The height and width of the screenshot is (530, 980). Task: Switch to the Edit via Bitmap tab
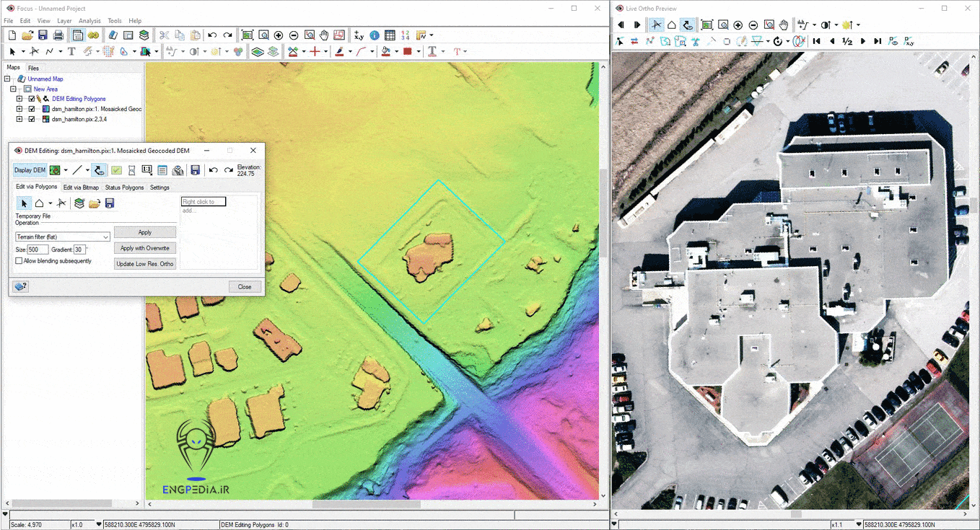pyautogui.click(x=81, y=187)
